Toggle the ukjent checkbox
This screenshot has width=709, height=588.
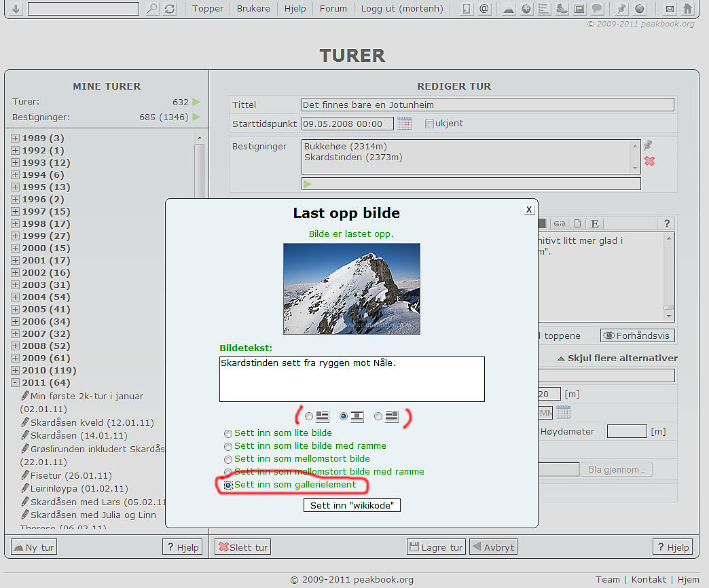point(429,124)
